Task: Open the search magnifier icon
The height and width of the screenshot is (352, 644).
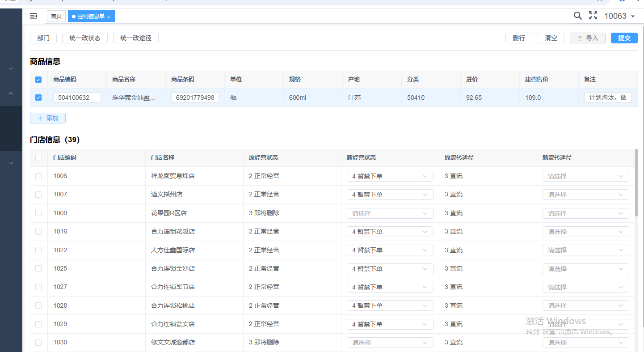Action: point(577,16)
